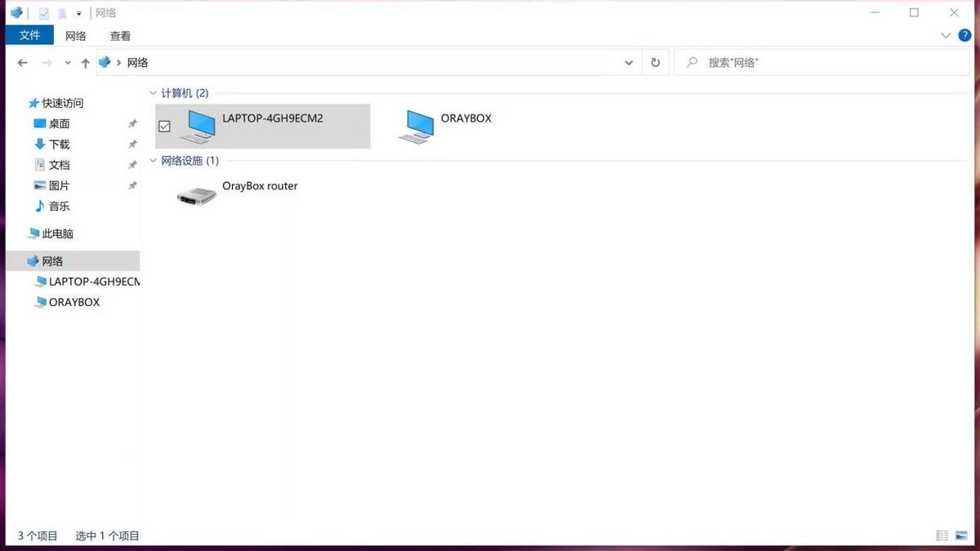Open the blue Help question mark
The width and height of the screenshot is (980, 551).
pyautogui.click(x=964, y=36)
